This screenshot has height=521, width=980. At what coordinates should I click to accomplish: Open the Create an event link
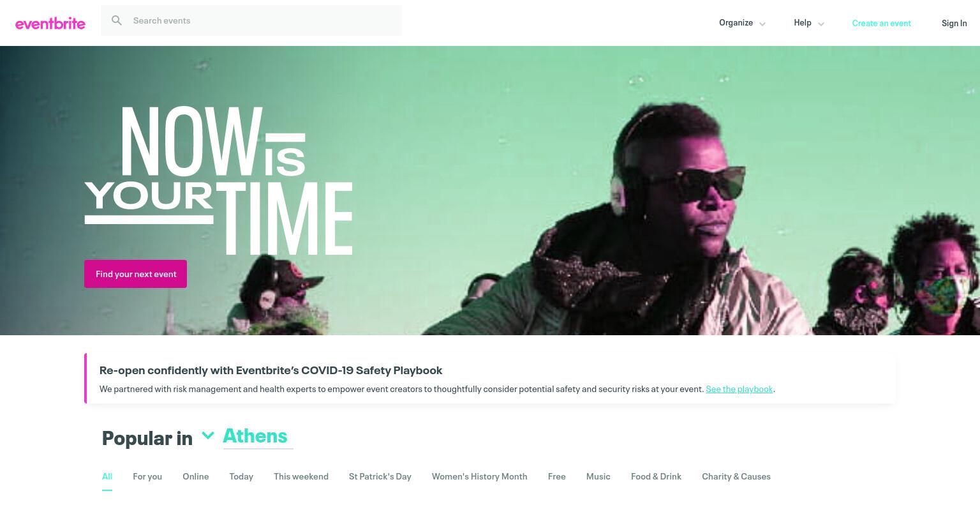point(881,23)
